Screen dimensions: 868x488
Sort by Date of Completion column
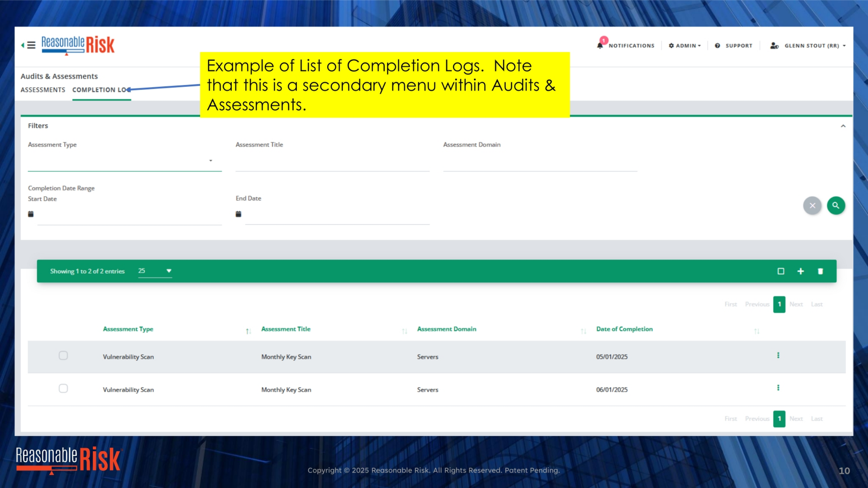[x=625, y=329]
